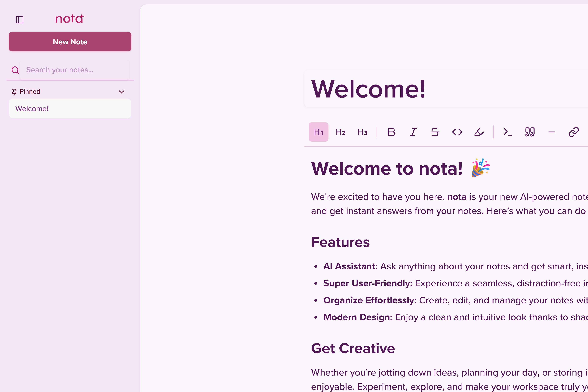Apply italic formatting
This screenshot has height=392, width=588.
click(413, 132)
